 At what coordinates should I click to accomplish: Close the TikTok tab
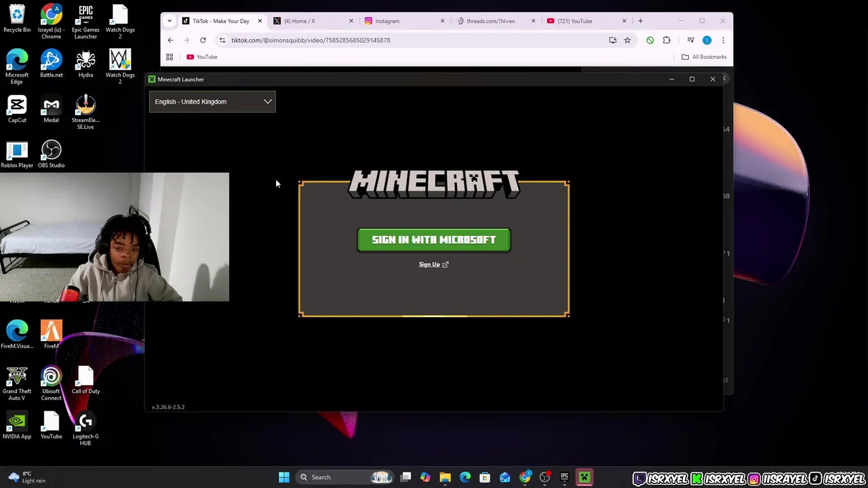point(260,21)
